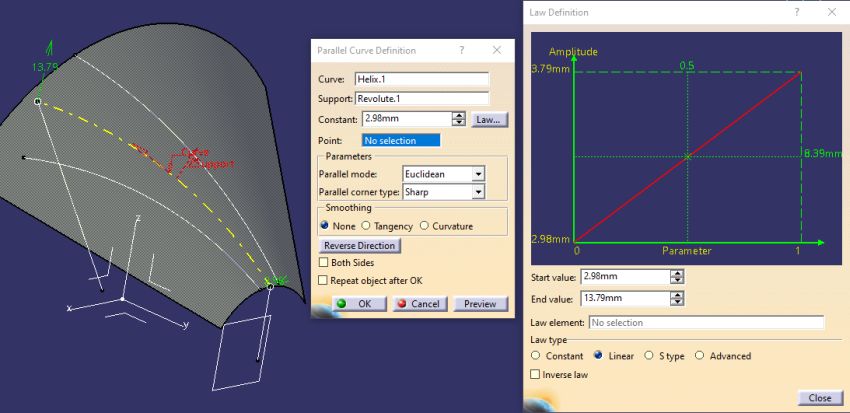850x413 pixels.
Task: Choose the S type law radio button
Action: [x=650, y=355]
